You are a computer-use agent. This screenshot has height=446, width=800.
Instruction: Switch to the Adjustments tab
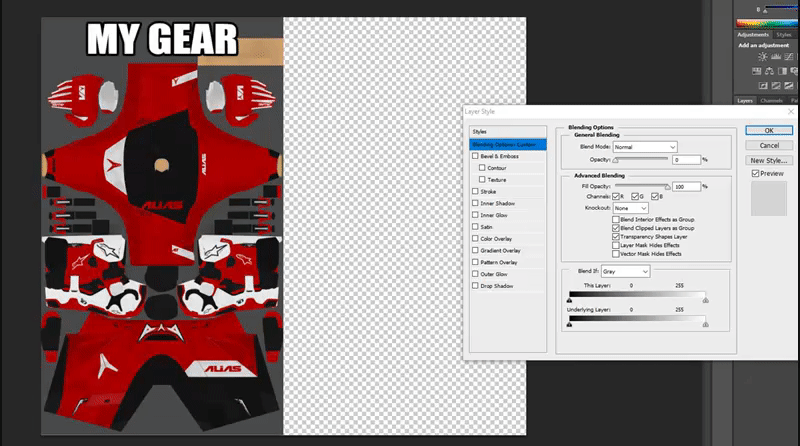click(753, 35)
